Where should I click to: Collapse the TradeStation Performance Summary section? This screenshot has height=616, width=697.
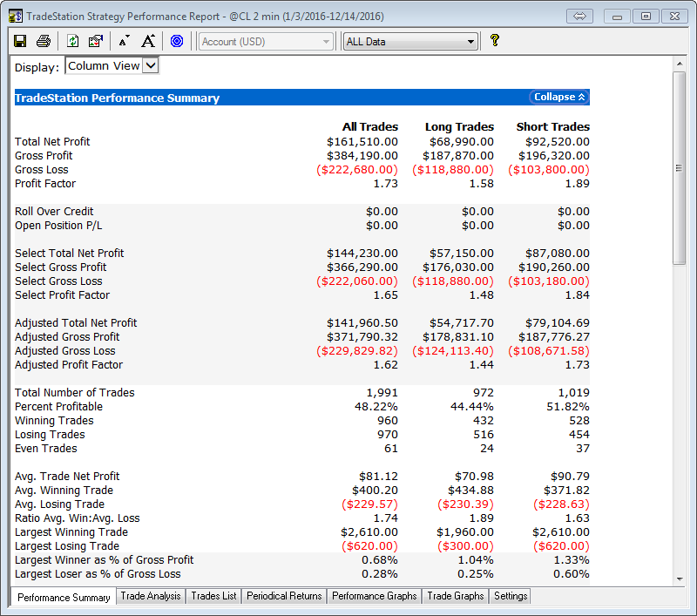point(559,97)
